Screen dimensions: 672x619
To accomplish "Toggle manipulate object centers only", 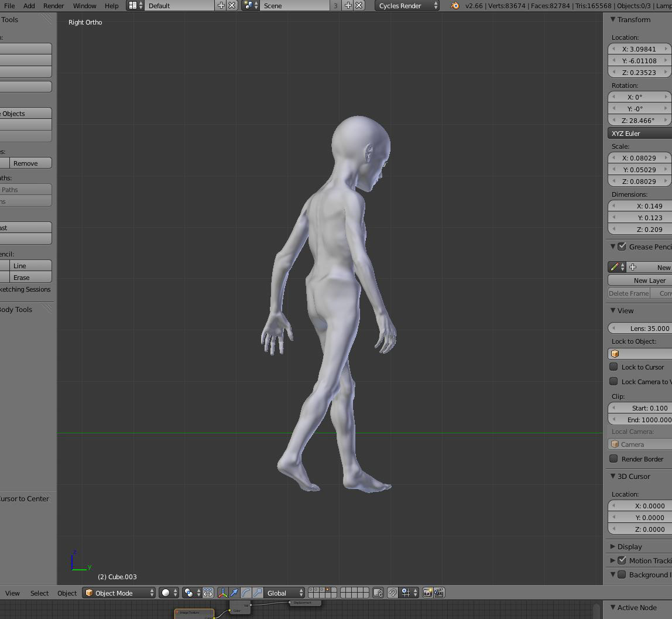I will [x=208, y=593].
